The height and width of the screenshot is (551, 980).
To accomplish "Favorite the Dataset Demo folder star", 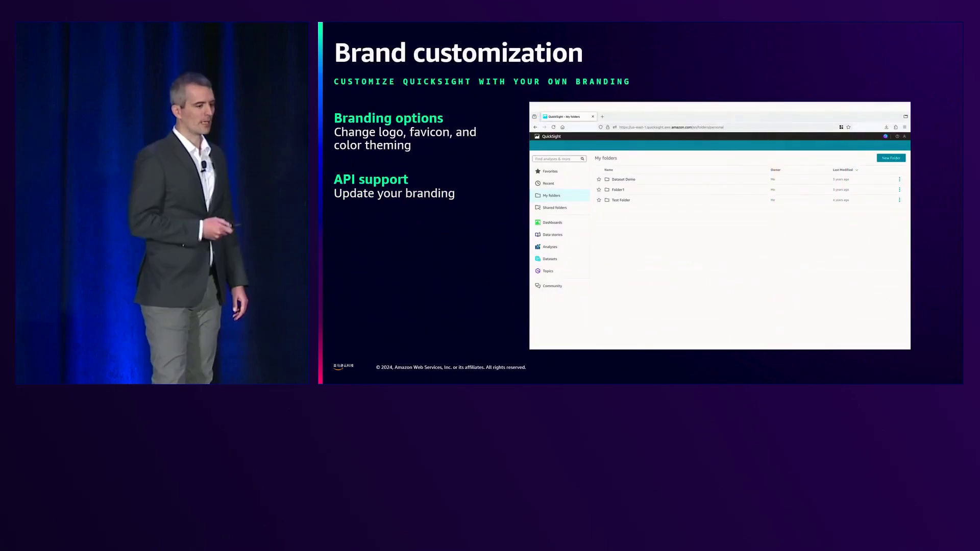I will [599, 180].
